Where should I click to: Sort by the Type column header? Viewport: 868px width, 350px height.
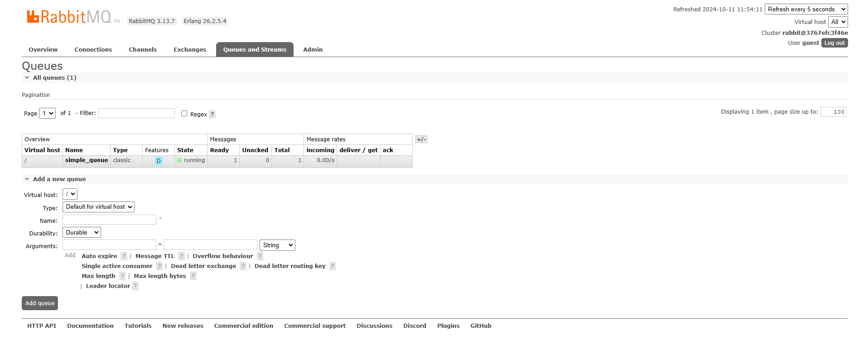[x=120, y=150]
